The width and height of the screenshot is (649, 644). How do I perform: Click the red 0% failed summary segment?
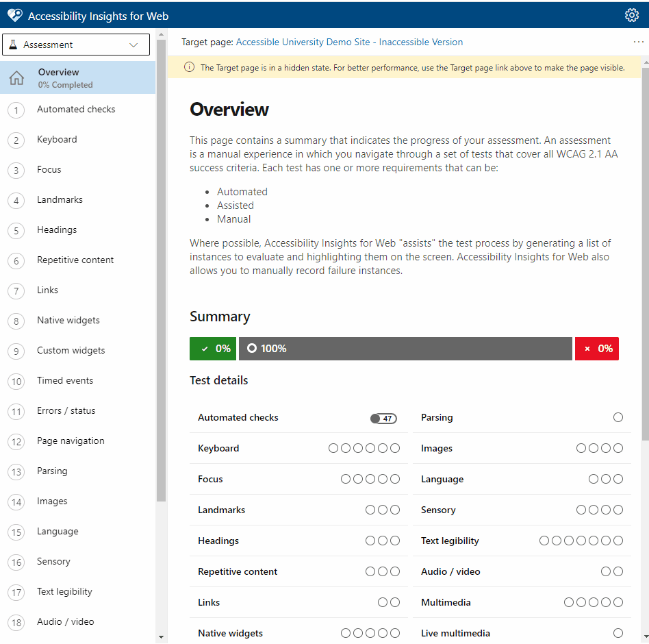tap(597, 349)
